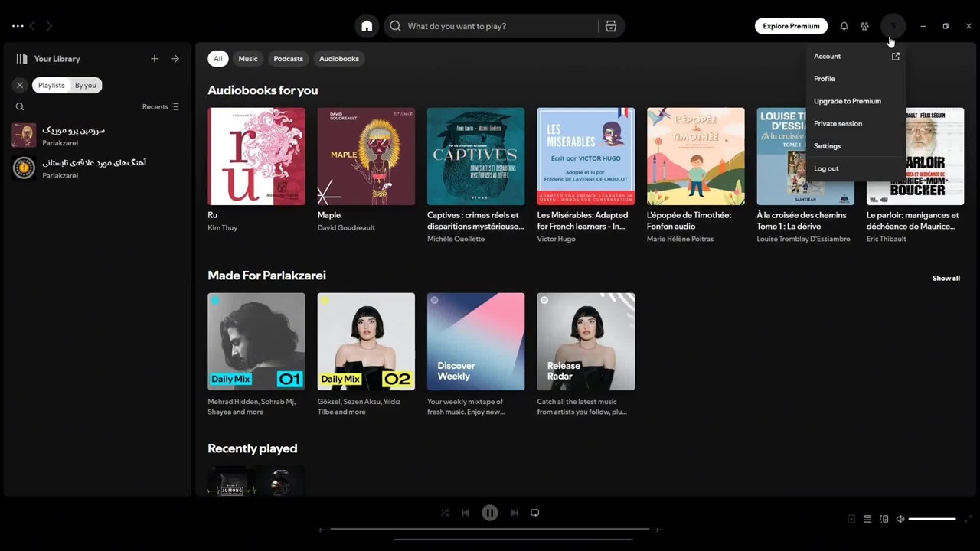Open the queue icon in player bar
The width and height of the screenshot is (980, 551).
867,519
